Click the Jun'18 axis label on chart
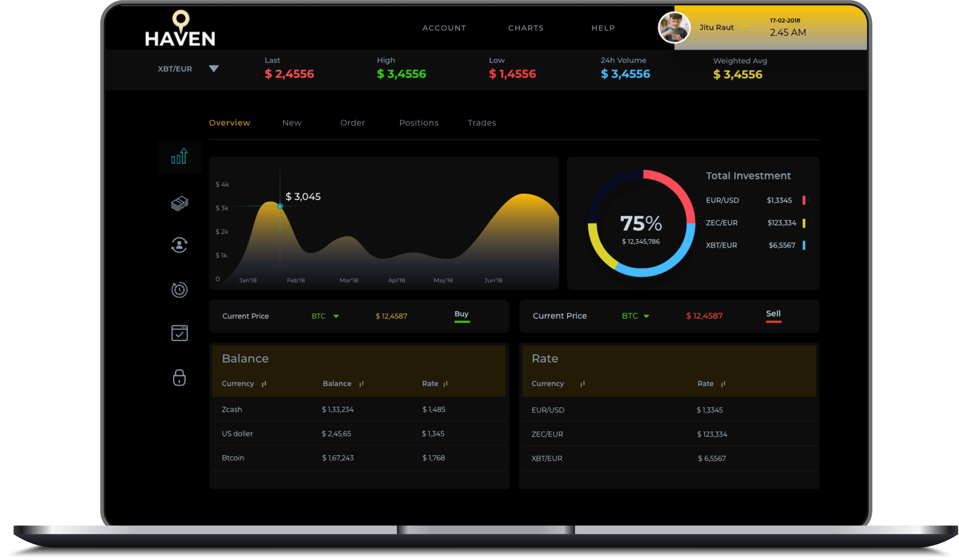Image resolution: width=959 pixels, height=560 pixels. coord(494,281)
